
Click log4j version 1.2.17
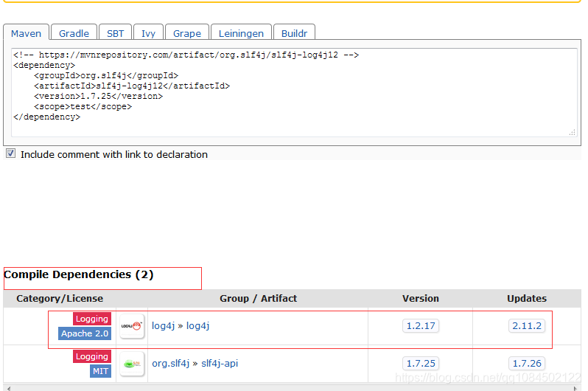(x=421, y=325)
